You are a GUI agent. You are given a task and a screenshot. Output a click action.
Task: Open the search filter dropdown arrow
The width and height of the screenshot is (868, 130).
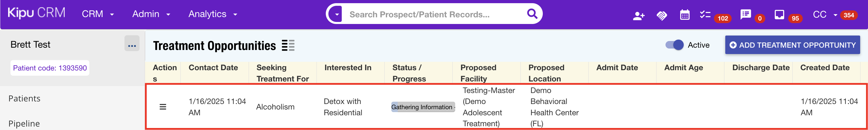click(336, 14)
